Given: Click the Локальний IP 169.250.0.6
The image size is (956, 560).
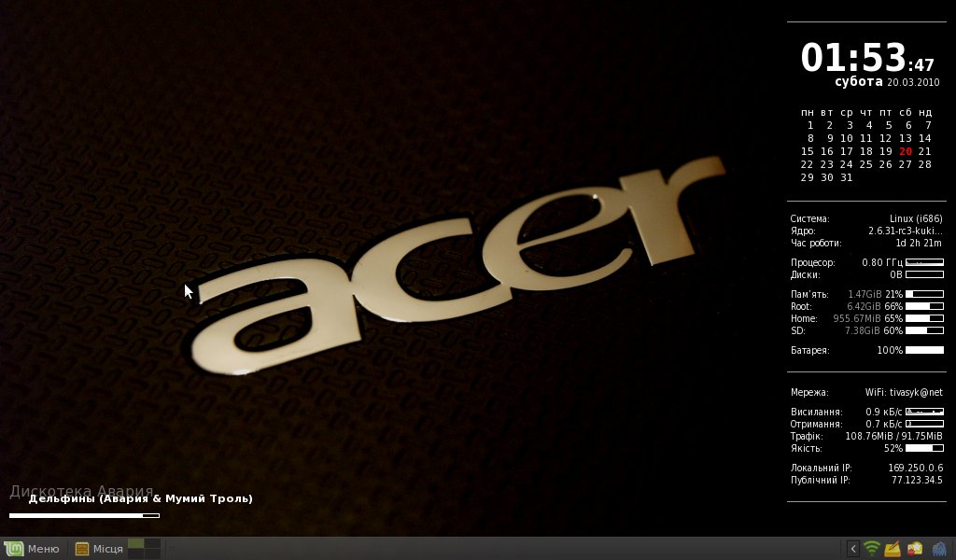Looking at the screenshot, I should (x=915, y=468).
